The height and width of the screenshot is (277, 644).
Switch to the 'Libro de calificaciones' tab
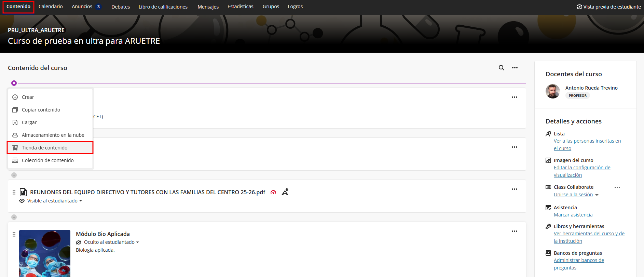click(163, 7)
